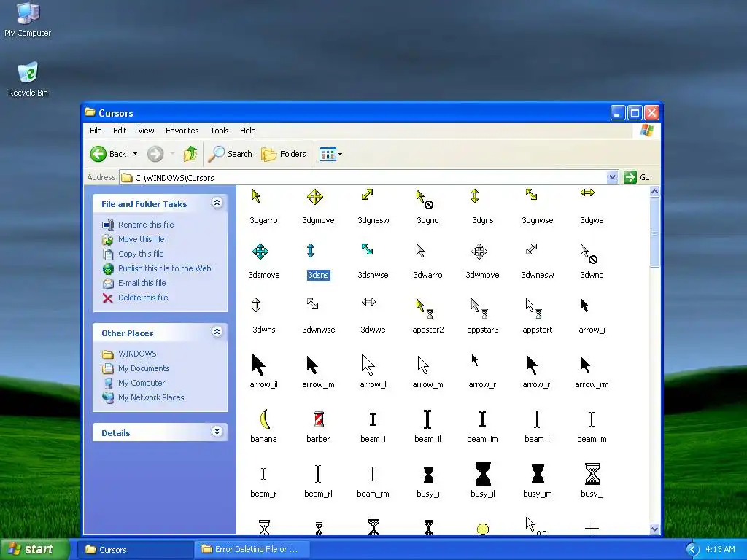
Task: Open the Back history dropdown arrow
Action: (x=135, y=154)
